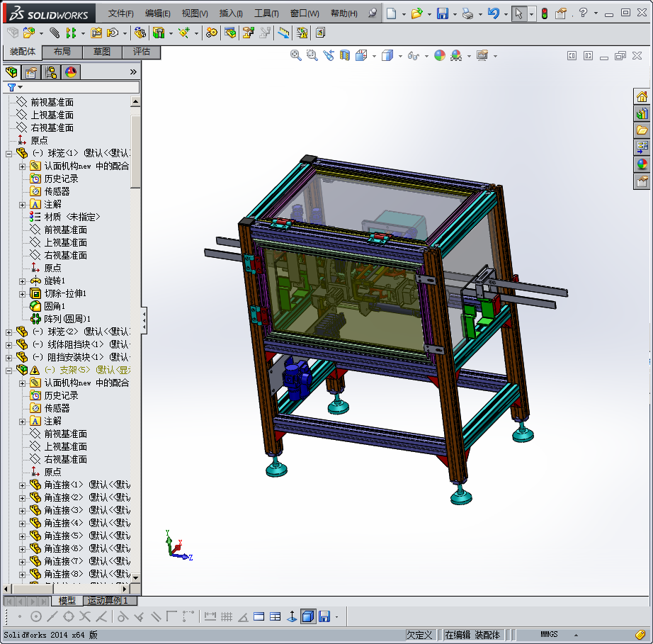Viewport: 653px width, 644px height.
Task: Switch to the 布局 tab
Action: point(62,52)
